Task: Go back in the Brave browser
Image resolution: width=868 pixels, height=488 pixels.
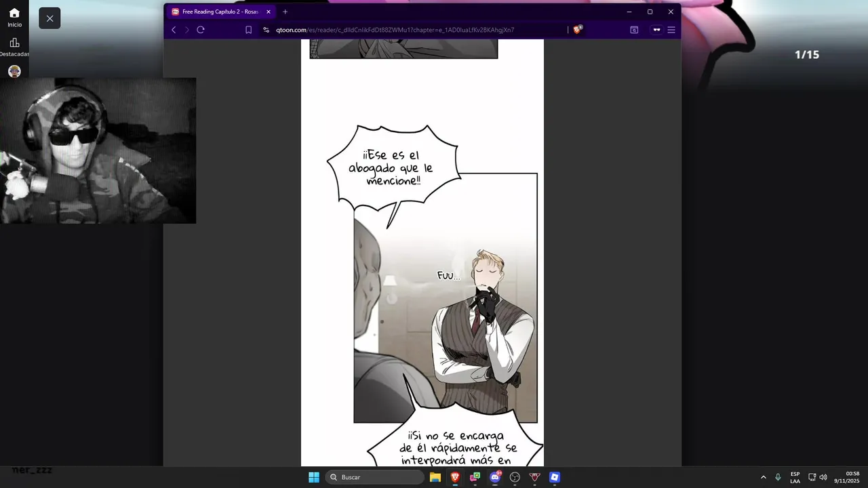Action: coord(174,30)
